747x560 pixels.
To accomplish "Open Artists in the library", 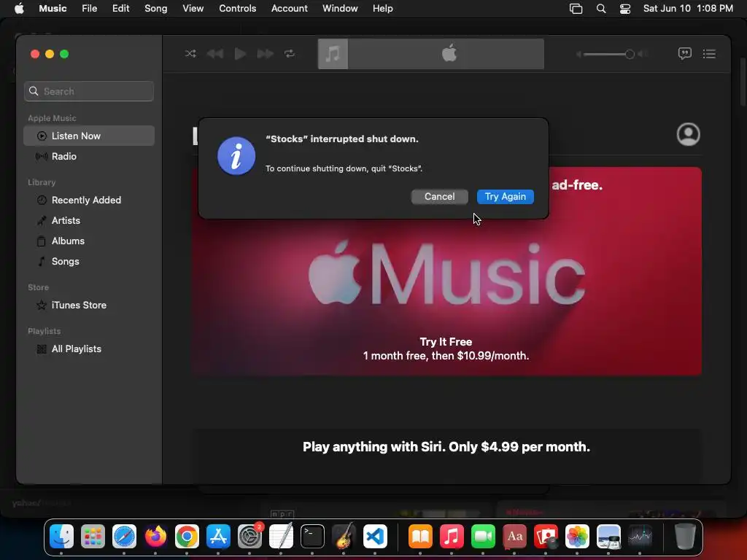I will (x=89, y=220).
